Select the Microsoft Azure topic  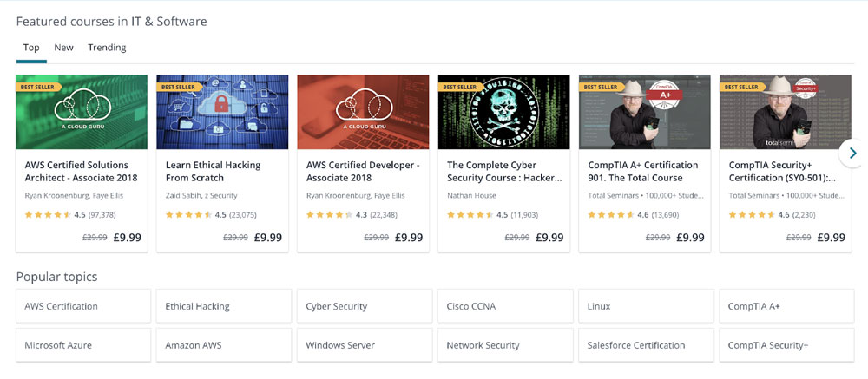tap(83, 345)
